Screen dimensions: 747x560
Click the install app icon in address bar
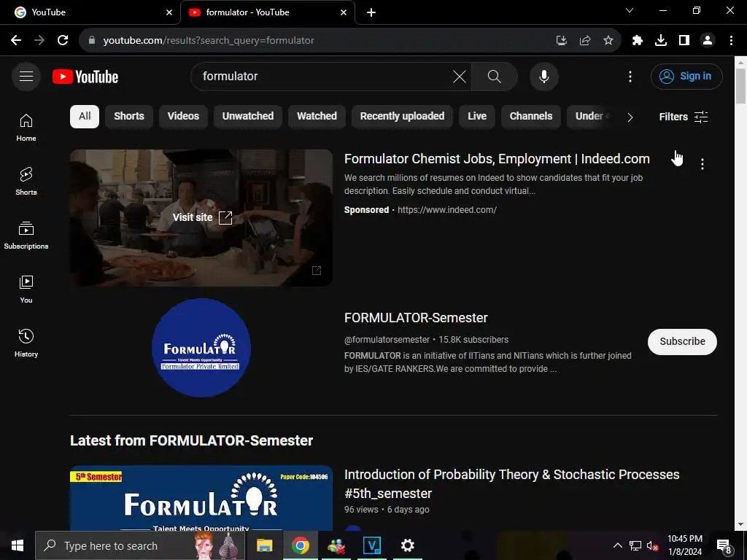point(561,40)
